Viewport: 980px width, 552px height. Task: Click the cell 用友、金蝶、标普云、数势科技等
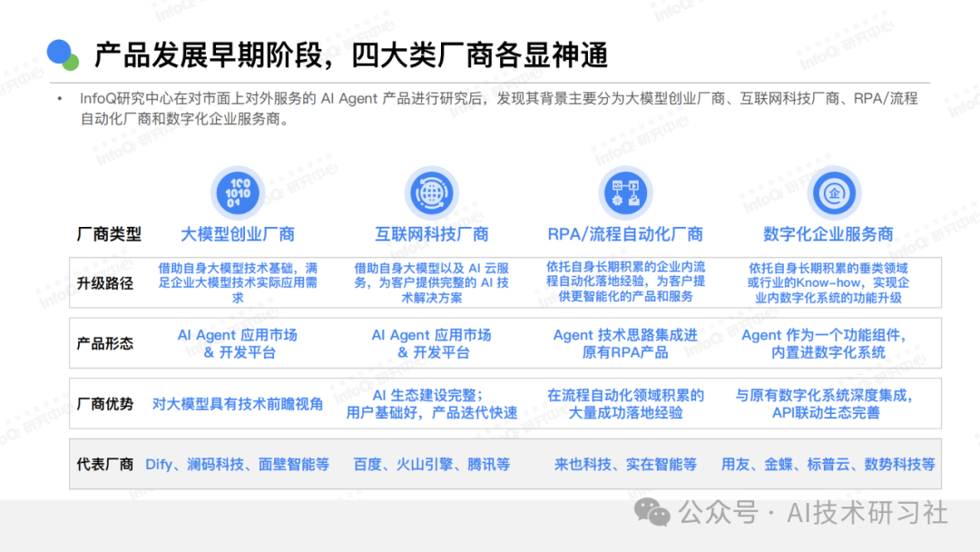828,465
